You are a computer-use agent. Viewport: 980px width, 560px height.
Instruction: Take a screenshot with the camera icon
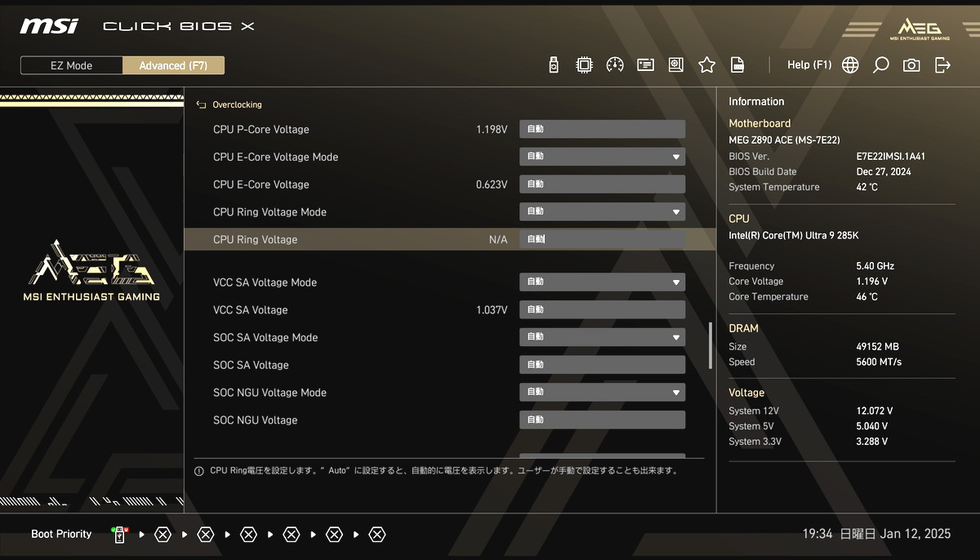click(911, 65)
